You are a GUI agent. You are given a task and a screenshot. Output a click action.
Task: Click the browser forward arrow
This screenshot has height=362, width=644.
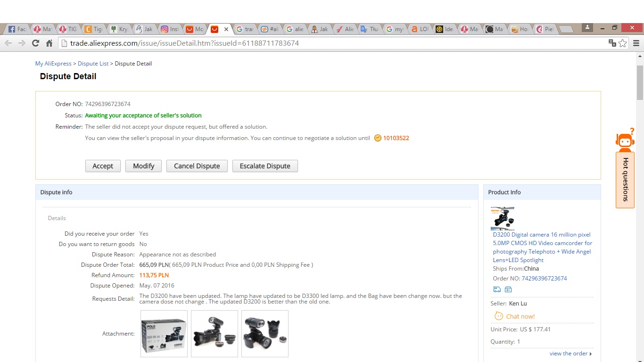[22, 43]
